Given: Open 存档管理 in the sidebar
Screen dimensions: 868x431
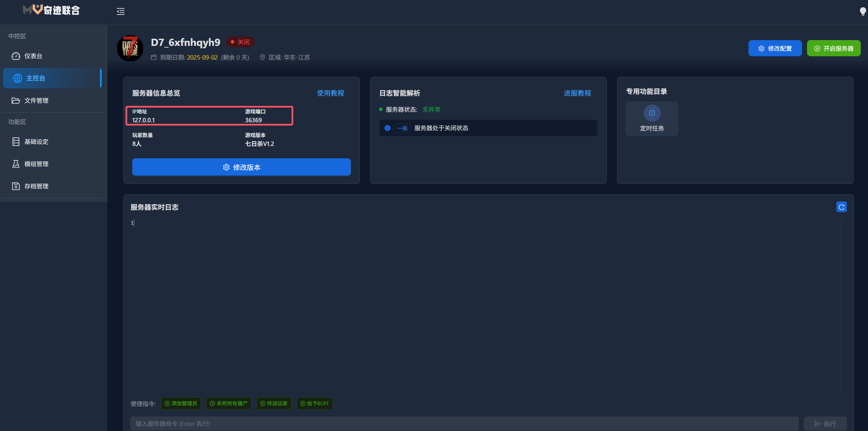Looking at the screenshot, I should (x=52, y=186).
